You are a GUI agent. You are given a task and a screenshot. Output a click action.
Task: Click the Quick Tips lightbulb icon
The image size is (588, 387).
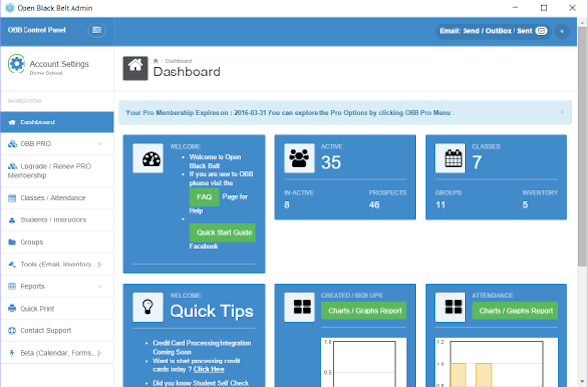(148, 308)
